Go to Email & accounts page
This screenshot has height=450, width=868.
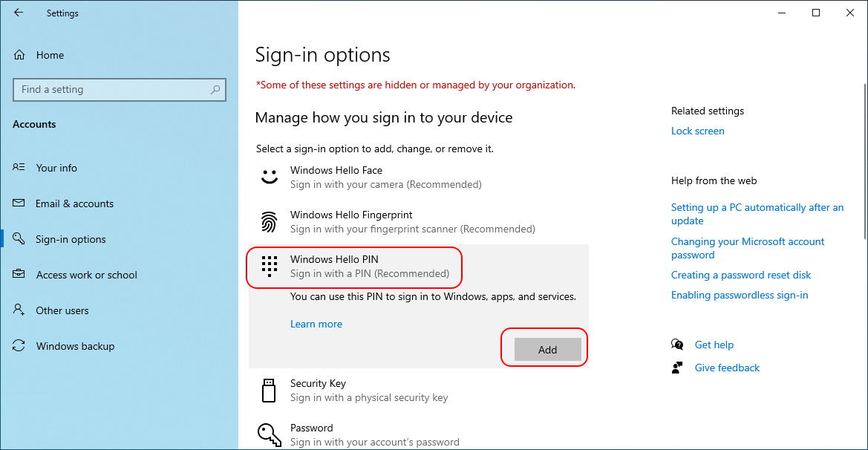74,203
